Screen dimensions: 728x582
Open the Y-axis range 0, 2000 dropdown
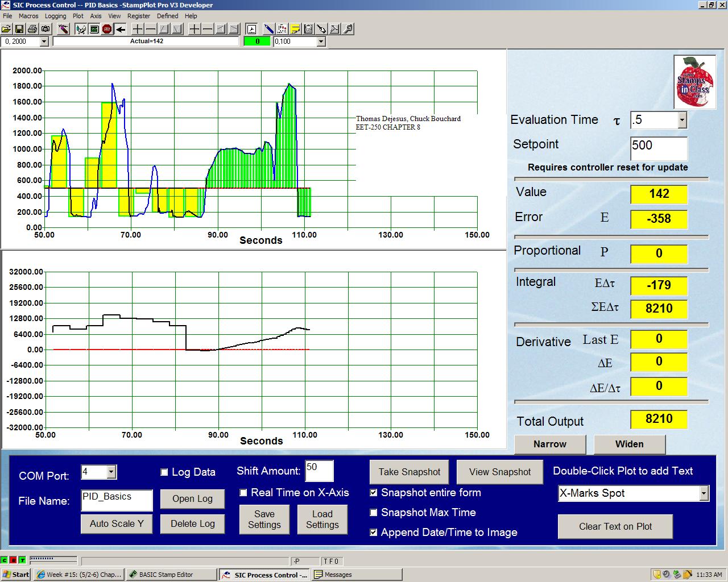point(44,41)
